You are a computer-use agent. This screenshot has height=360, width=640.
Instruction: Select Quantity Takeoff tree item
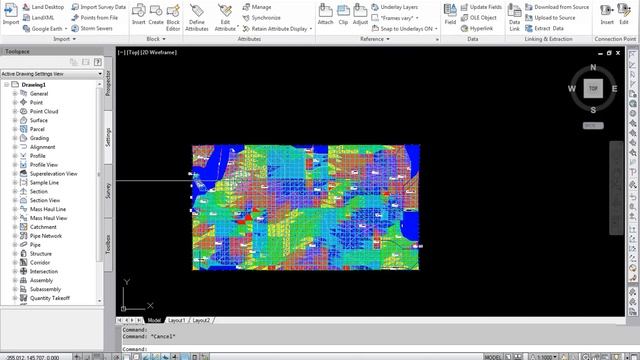(49, 298)
